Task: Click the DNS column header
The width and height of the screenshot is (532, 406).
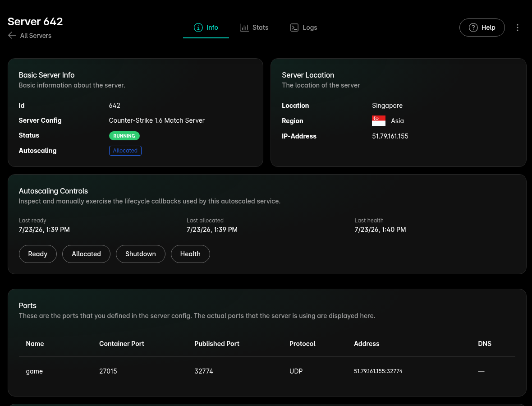Action: 485,344
